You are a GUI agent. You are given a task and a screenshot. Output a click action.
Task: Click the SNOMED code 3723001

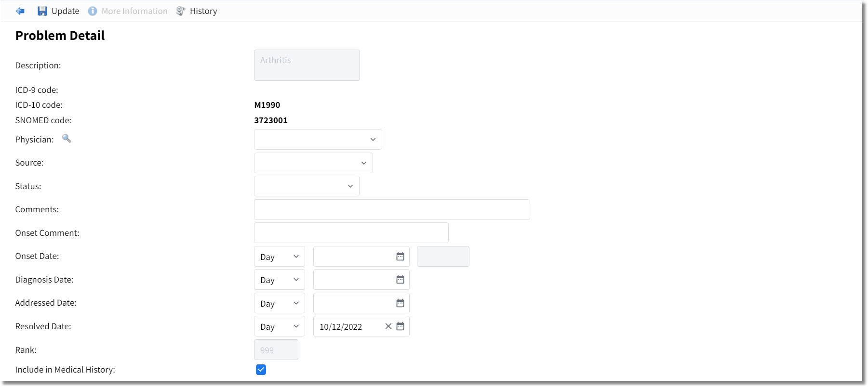coord(271,120)
